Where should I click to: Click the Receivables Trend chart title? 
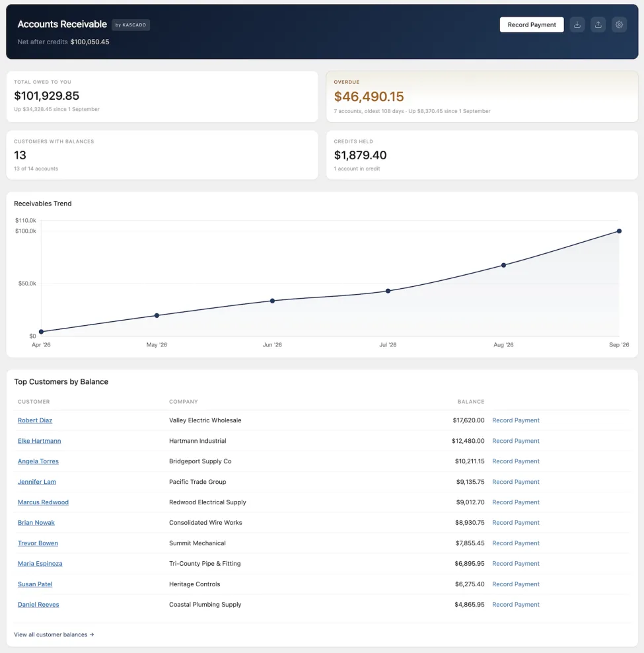43,203
